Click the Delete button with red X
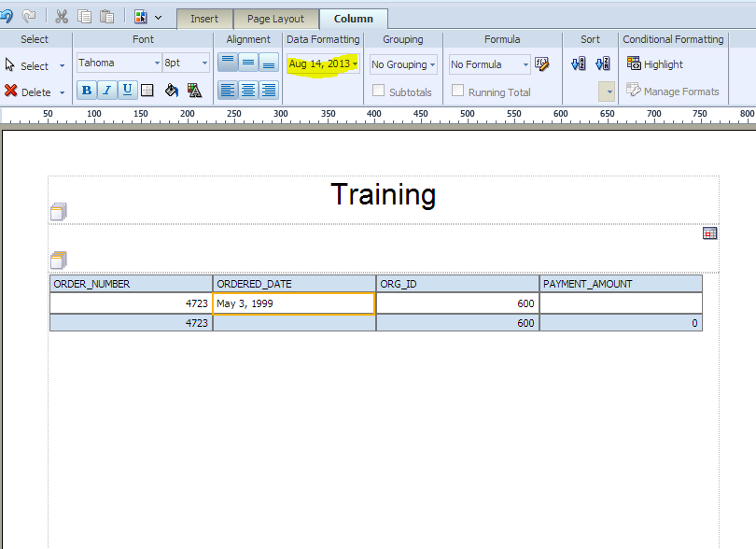The height and width of the screenshot is (549, 756). click(28, 91)
